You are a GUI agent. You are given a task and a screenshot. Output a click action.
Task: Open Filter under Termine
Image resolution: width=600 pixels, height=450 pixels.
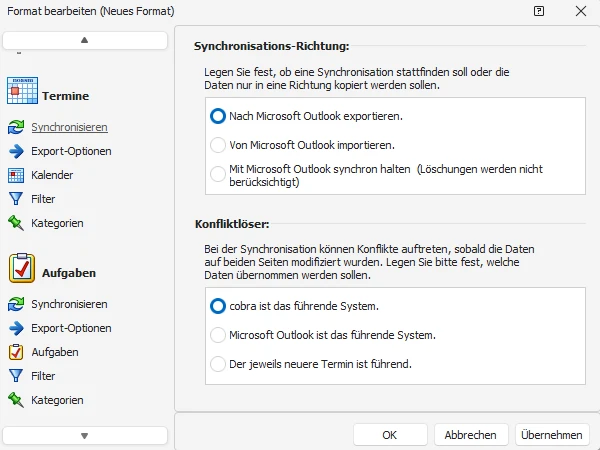pos(43,199)
